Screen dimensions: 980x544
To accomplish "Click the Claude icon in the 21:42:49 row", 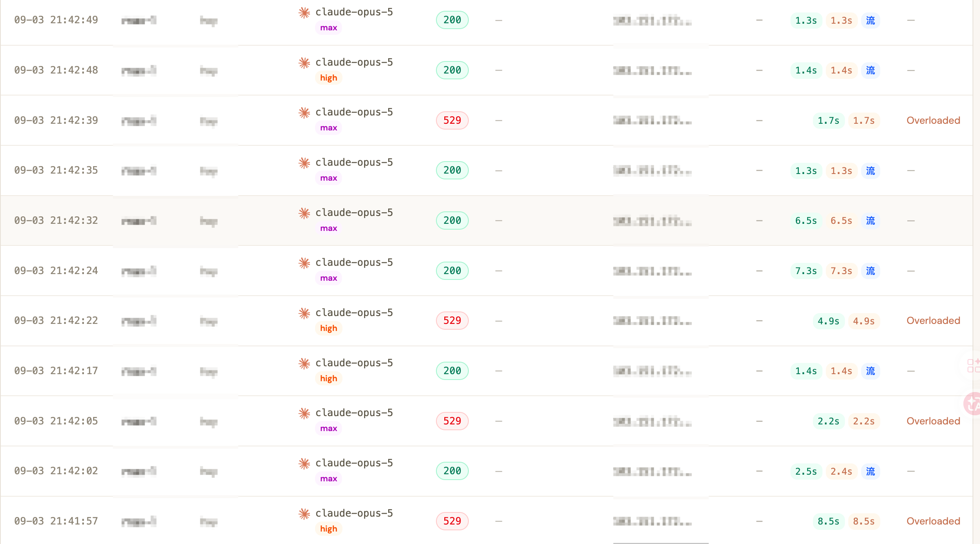I will 304,12.
